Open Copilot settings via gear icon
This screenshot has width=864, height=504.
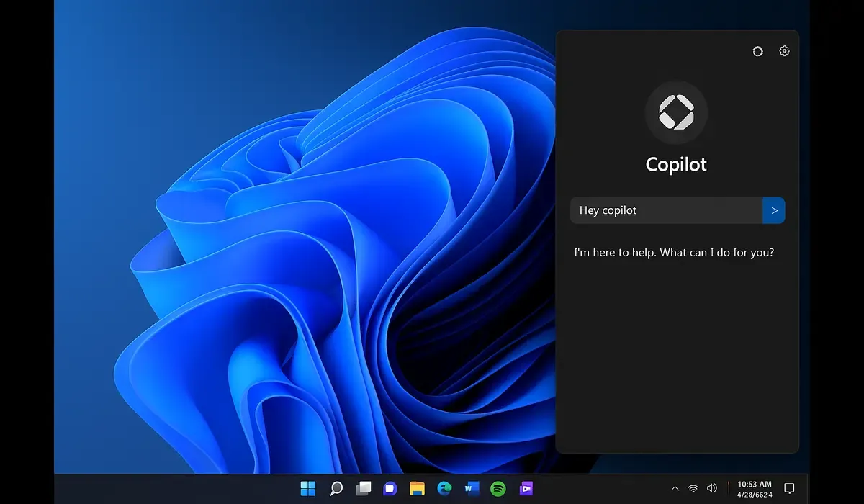pyautogui.click(x=783, y=50)
